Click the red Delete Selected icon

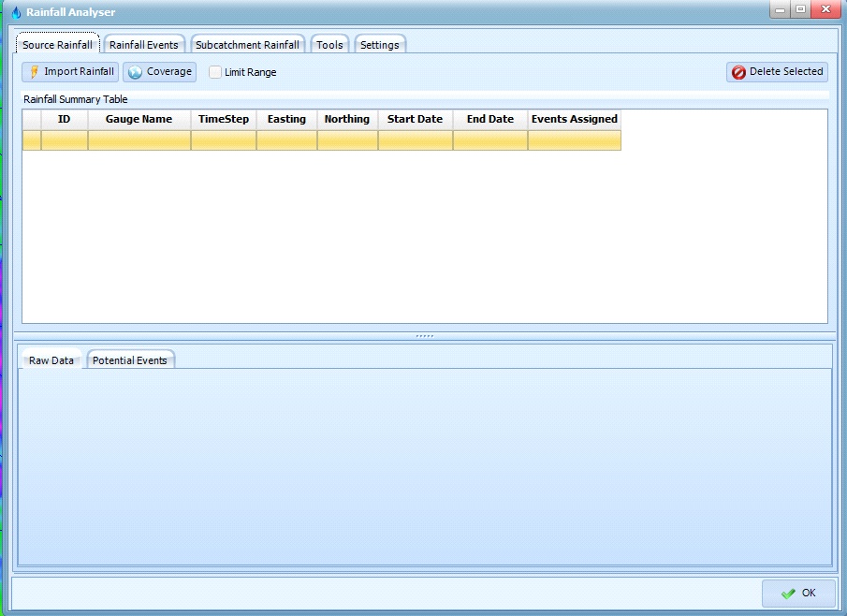(x=738, y=72)
